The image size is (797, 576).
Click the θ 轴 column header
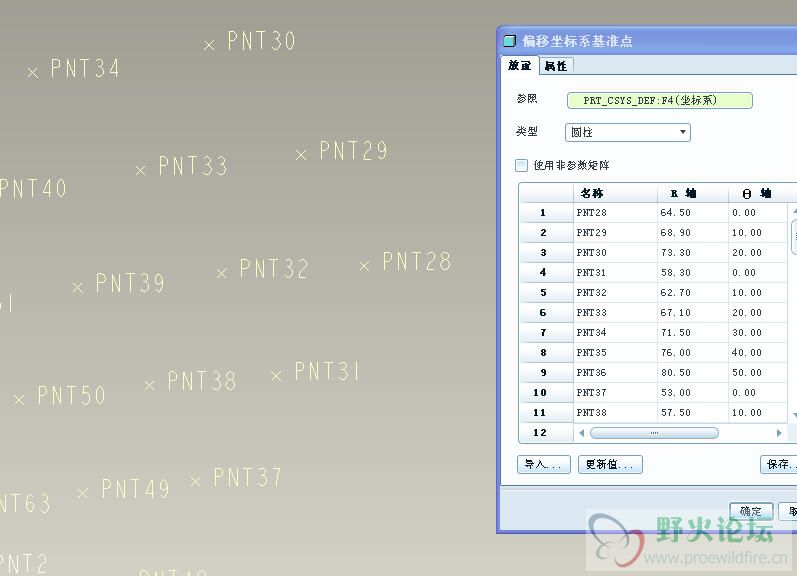(x=757, y=193)
